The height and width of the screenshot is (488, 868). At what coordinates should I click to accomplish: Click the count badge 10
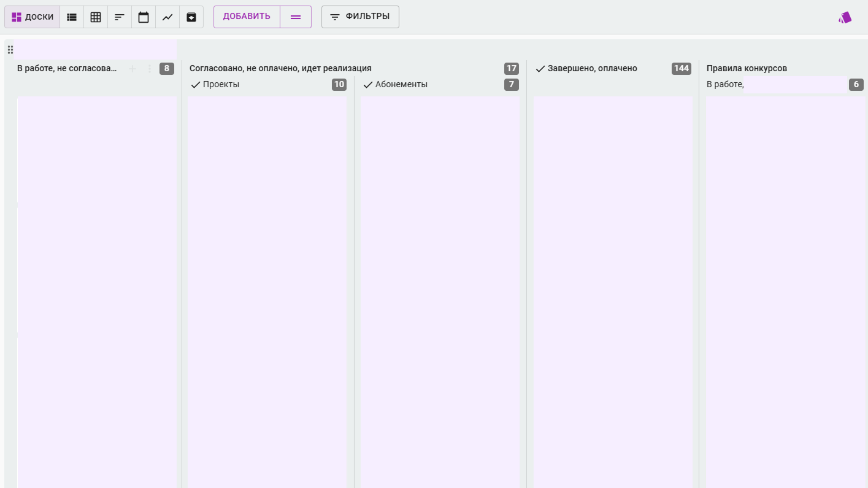[x=339, y=85]
